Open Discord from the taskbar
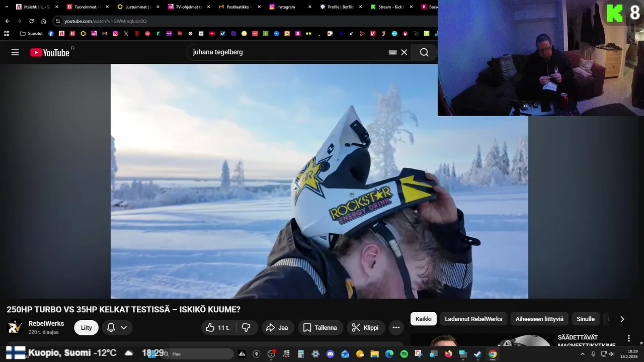 coord(330,354)
